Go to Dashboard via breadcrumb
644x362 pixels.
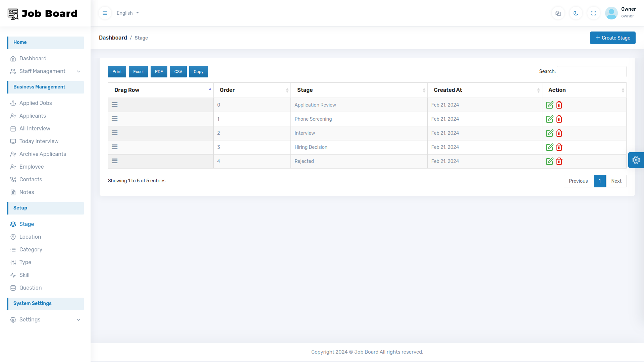113,38
